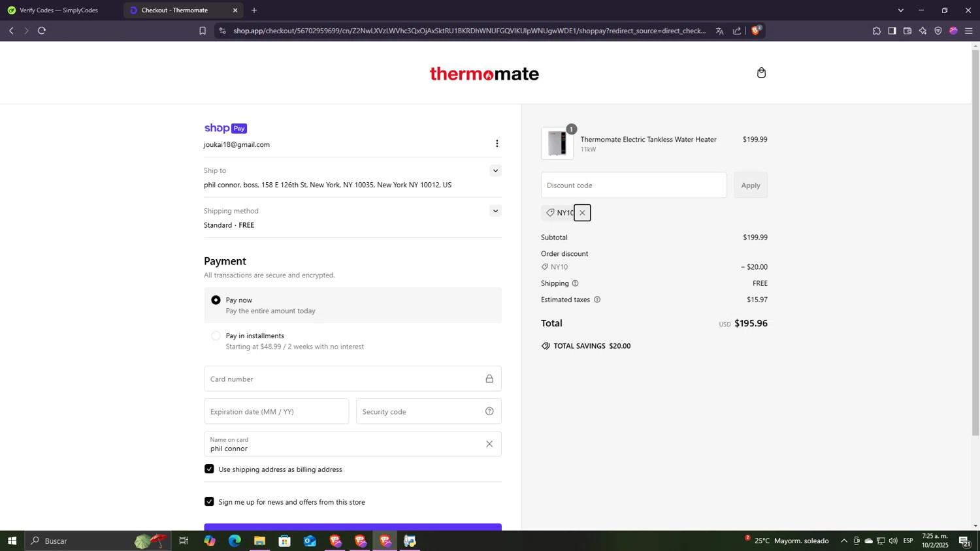Show hidden system tray icons
Viewport: 980px width, 551px height.
tap(843, 541)
